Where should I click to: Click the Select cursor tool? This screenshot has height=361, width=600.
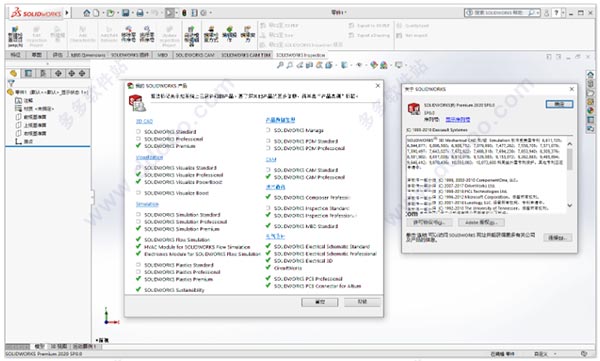point(169,13)
